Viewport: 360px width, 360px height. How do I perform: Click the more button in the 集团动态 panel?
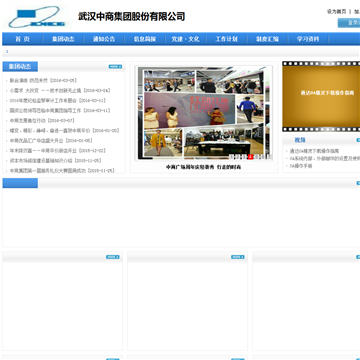click(115, 67)
